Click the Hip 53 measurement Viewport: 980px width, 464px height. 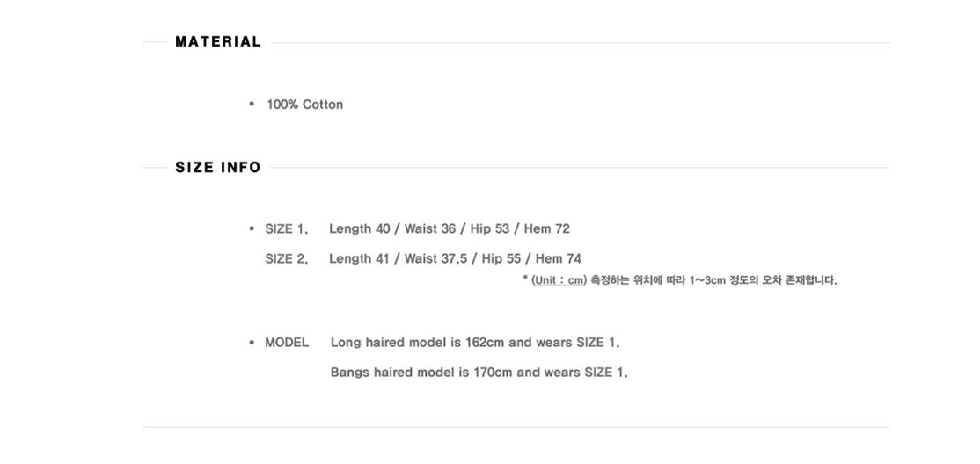pyautogui.click(x=490, y=229)
